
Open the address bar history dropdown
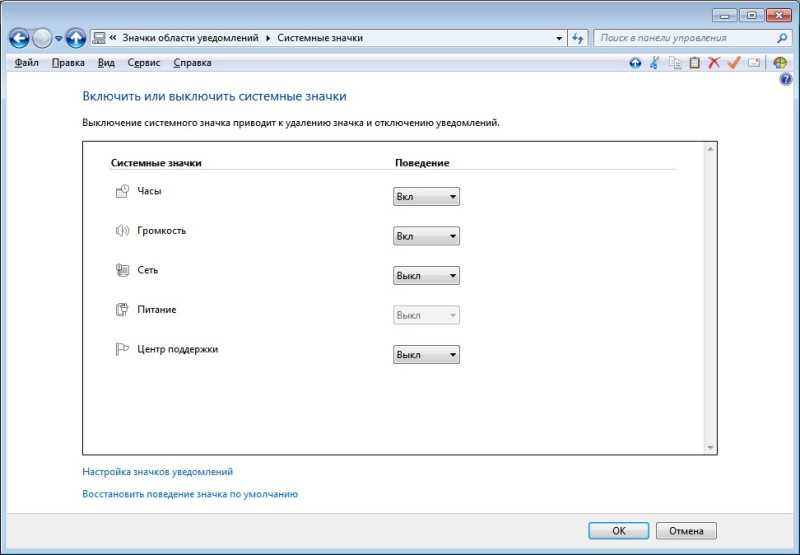(559, 38)
